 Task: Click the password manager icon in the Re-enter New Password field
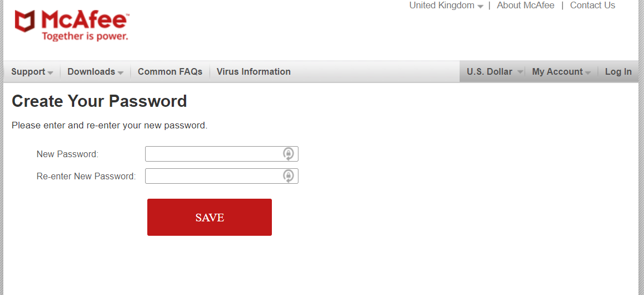[288, 176]
